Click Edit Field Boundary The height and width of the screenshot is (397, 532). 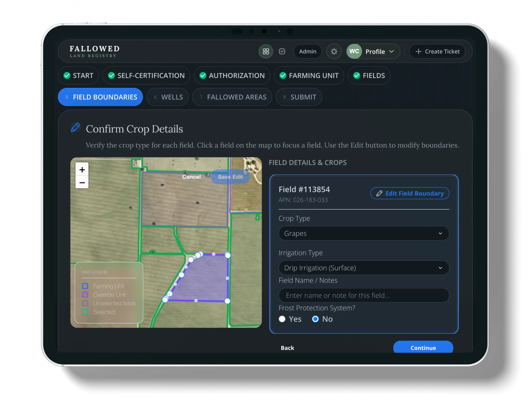coord(409,193)
